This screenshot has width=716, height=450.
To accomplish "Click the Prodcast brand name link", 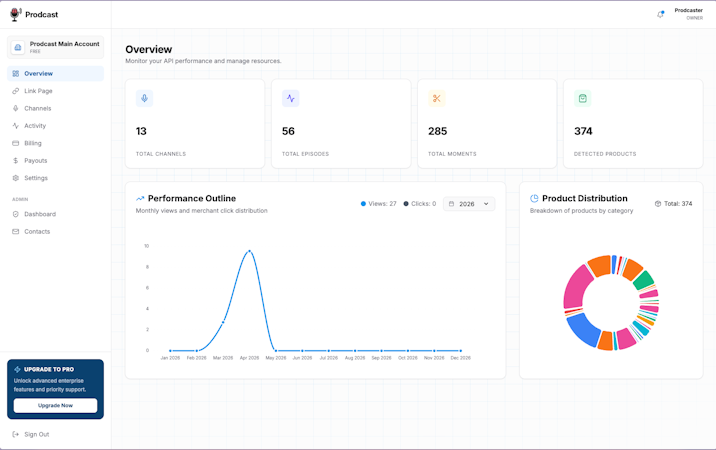I will (42, 15).
